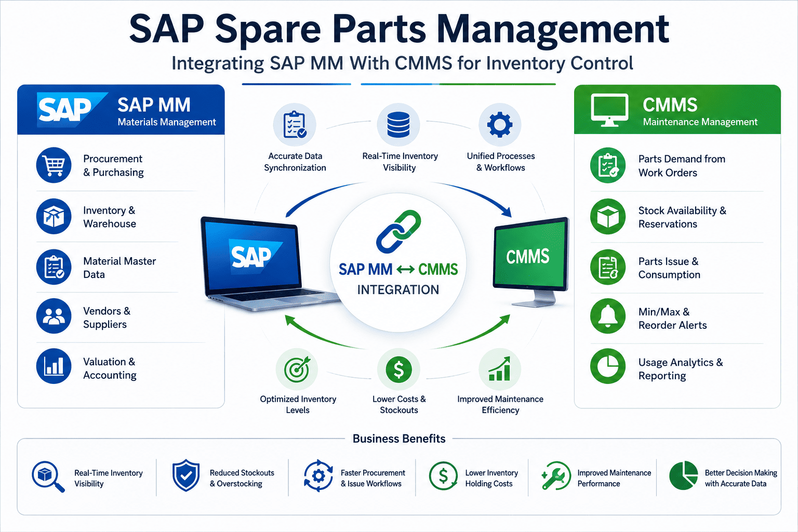
Task: Click the Min/Max & Reorder Alerts label
Action: tap(672, 318)
